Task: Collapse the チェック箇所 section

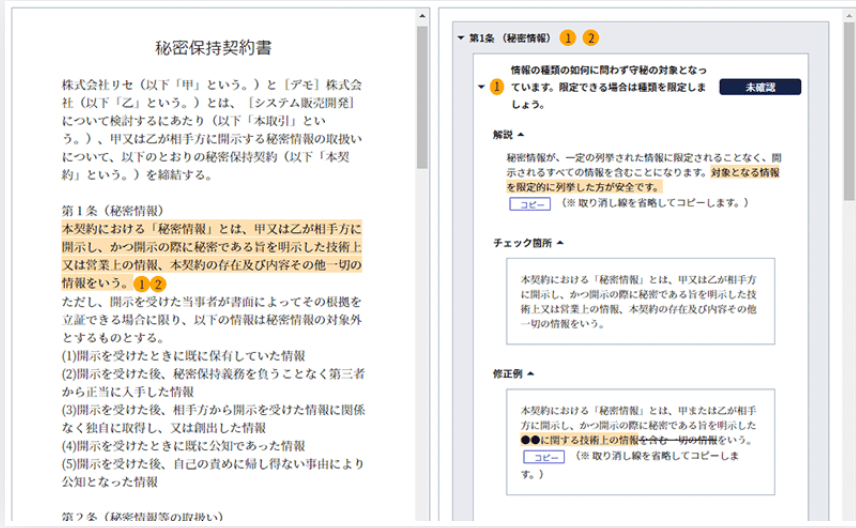Action: click(x=560, y=242)
